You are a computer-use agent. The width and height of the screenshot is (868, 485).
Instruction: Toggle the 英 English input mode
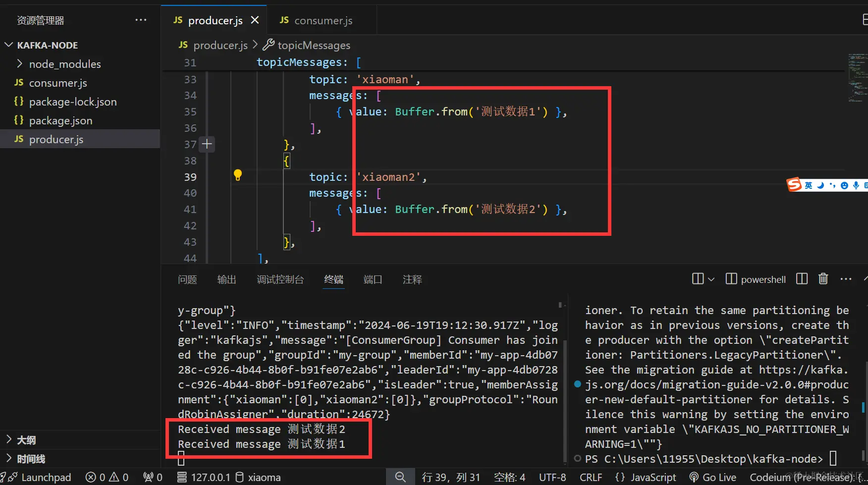point(809,185)
